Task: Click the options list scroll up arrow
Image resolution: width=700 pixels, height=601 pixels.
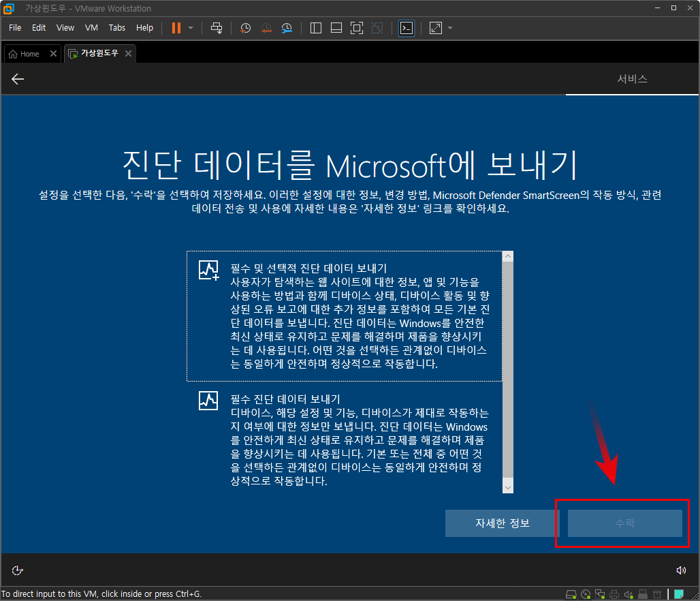Action: tap(507, 256)
